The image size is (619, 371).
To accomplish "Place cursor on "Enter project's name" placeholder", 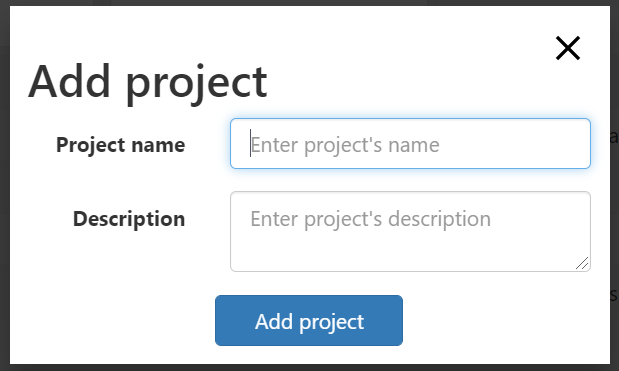I will click(x=345, y=145).
